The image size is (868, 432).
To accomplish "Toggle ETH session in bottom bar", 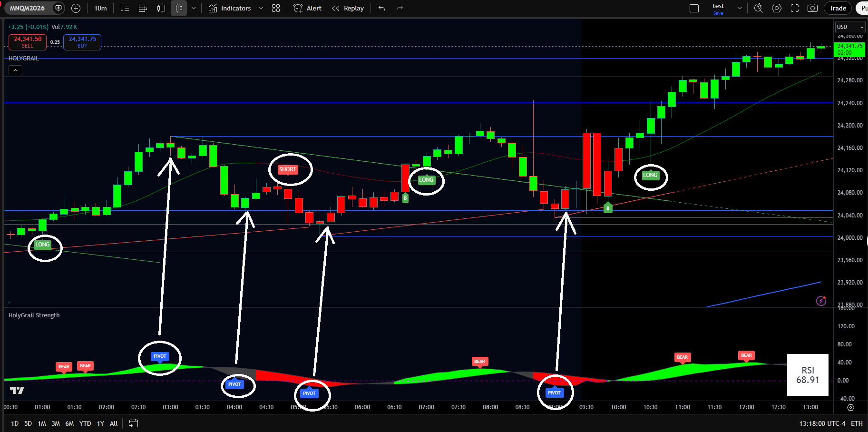I will (857, 423).
